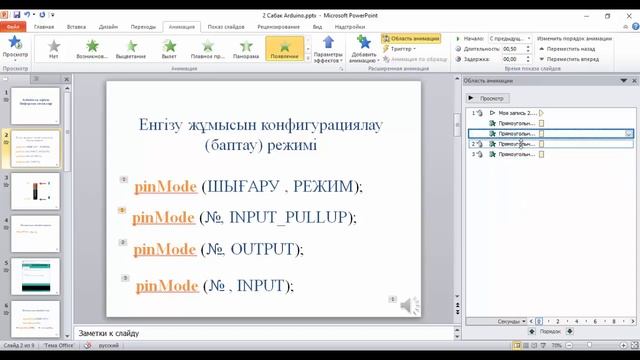Viewport: 640px width, 360px height.
Task: Click the zoom slider handle
Action: [589, 345]
